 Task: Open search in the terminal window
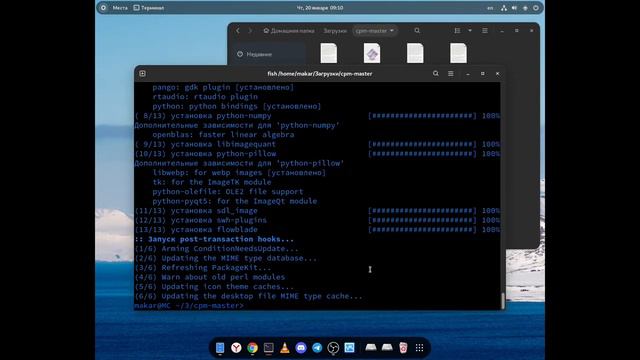click(x=436, y=73)
